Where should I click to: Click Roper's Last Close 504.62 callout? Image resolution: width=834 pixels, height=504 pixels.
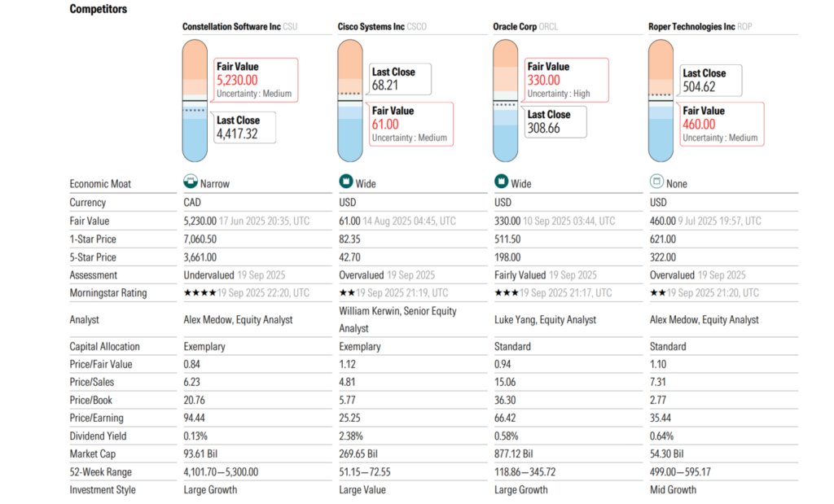[x=711, y=80]
